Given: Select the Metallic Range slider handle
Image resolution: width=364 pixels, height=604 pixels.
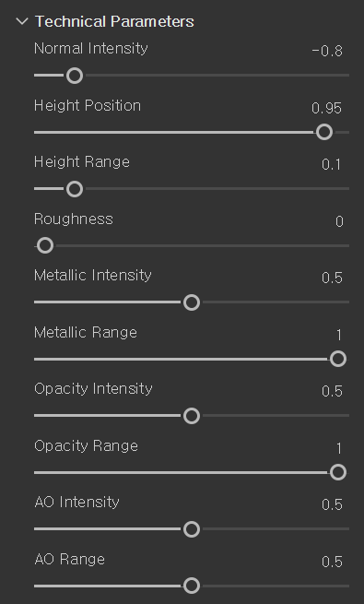Looking at the screenshot, I should coord(338,359).
